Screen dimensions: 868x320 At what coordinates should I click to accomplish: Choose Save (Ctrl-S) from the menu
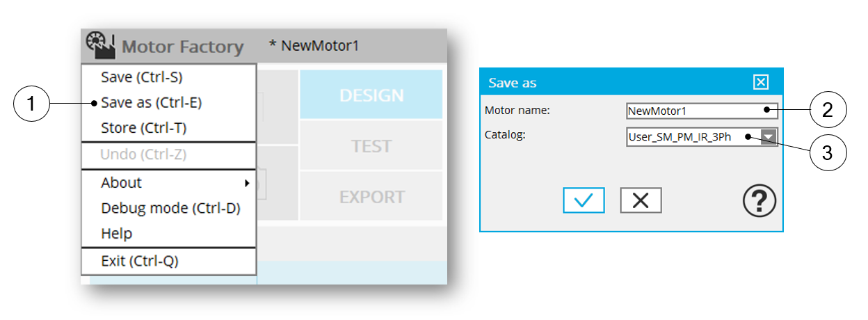pyautogui.click(x=142, y=77)
